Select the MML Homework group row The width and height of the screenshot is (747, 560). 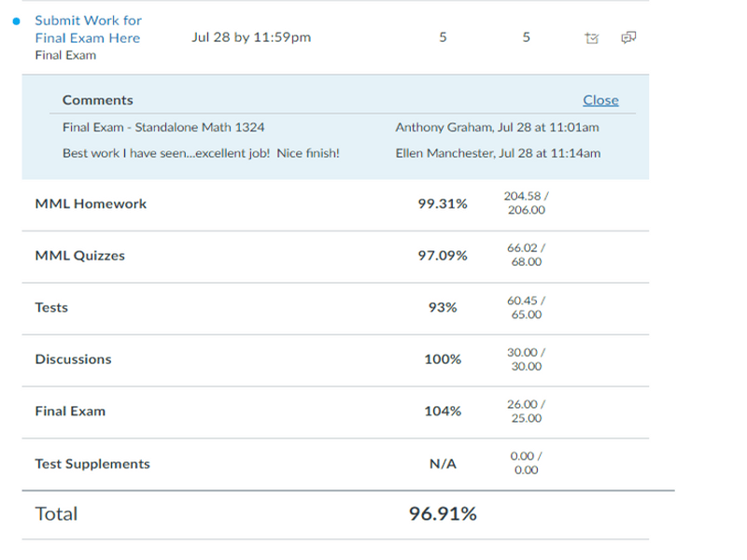(x=91, y=203)
